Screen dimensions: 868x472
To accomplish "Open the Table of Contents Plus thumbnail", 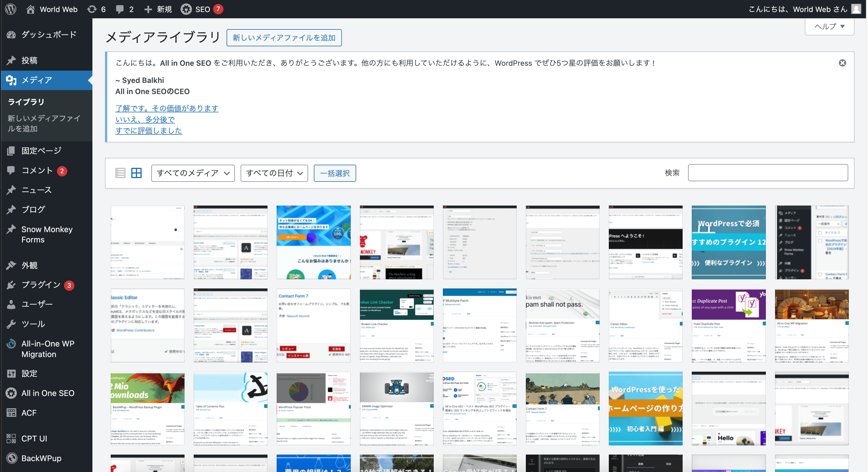I will 231,408.
